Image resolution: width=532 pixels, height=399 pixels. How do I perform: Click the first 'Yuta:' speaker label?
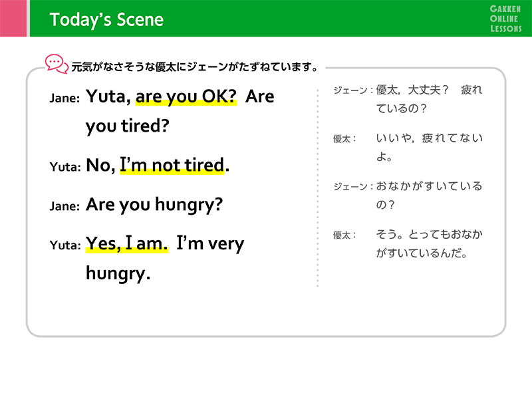[65, 167]
